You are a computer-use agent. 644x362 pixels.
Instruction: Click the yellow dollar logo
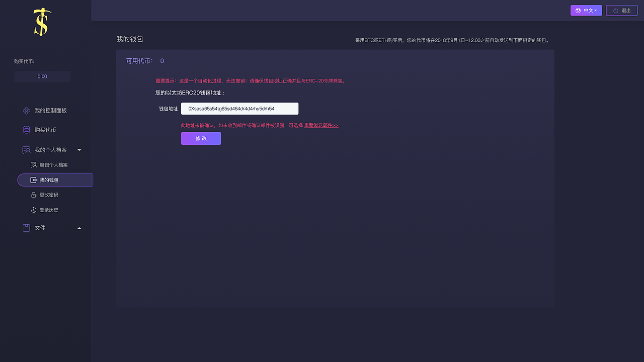pos(42,22)
